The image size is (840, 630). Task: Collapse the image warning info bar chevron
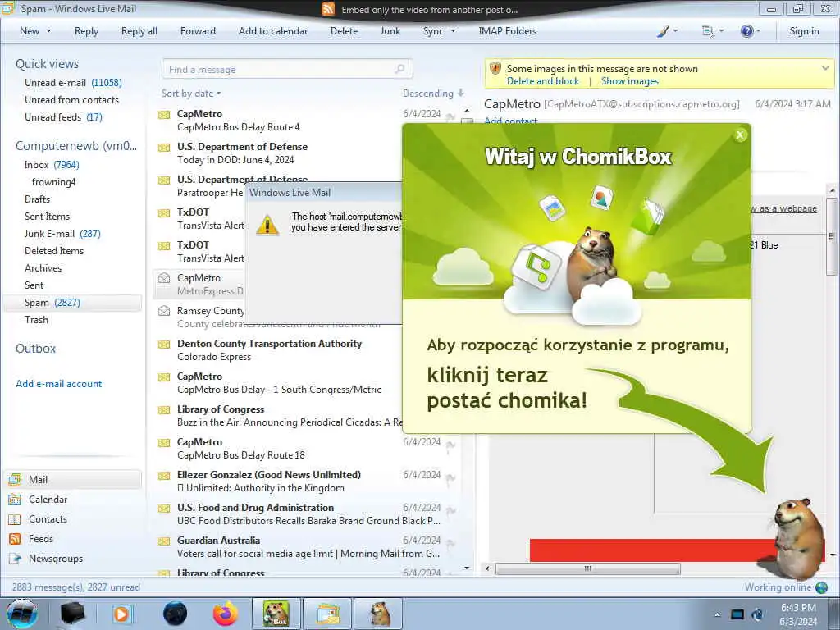(x=825, y=69)
